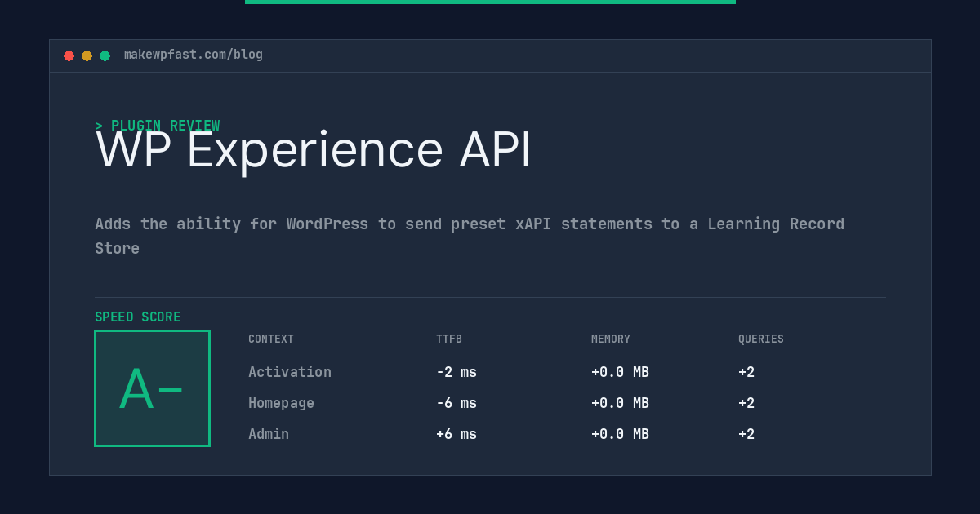Click the MEMORY column header
Screen dimensions: 980x514
pos(611,339)
